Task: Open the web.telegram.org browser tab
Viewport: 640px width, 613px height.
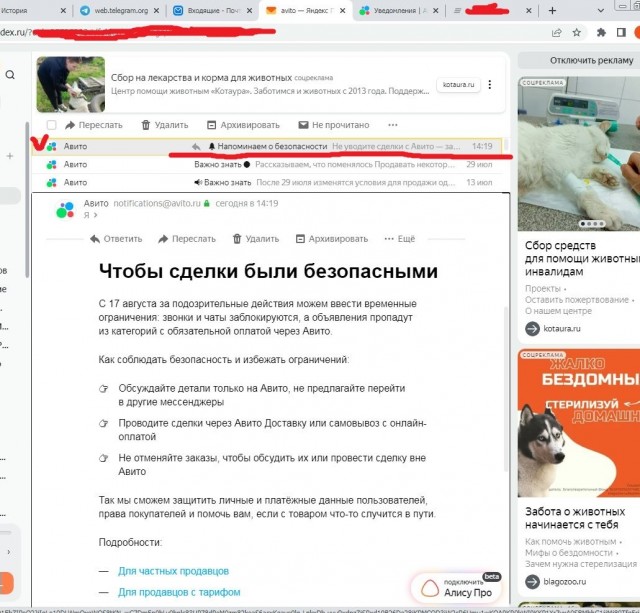Action: (116, 11)
